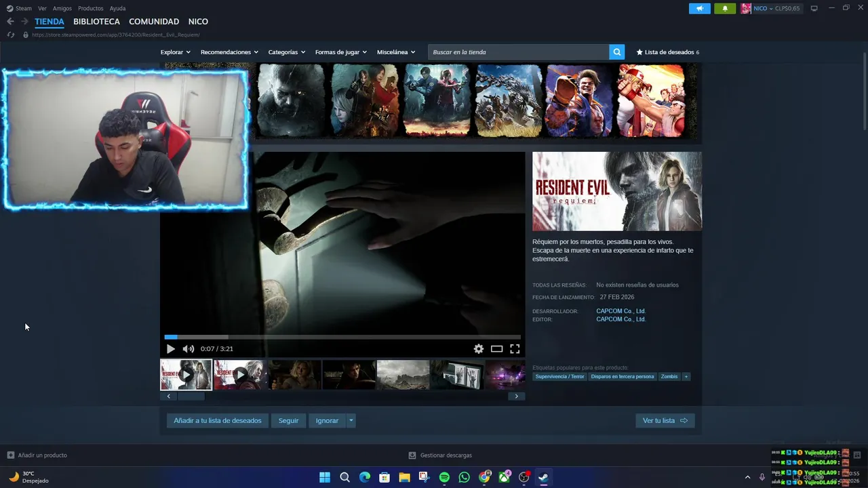The height and width of the screenshot is (488, 868).
Task: Click the Zombis tag
Action: 669,377
